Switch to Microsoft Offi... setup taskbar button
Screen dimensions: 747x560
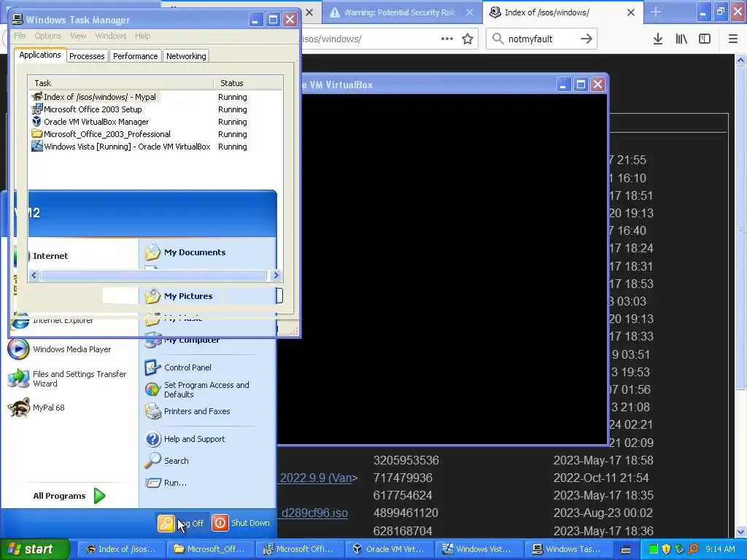click(x=299, y=549)
